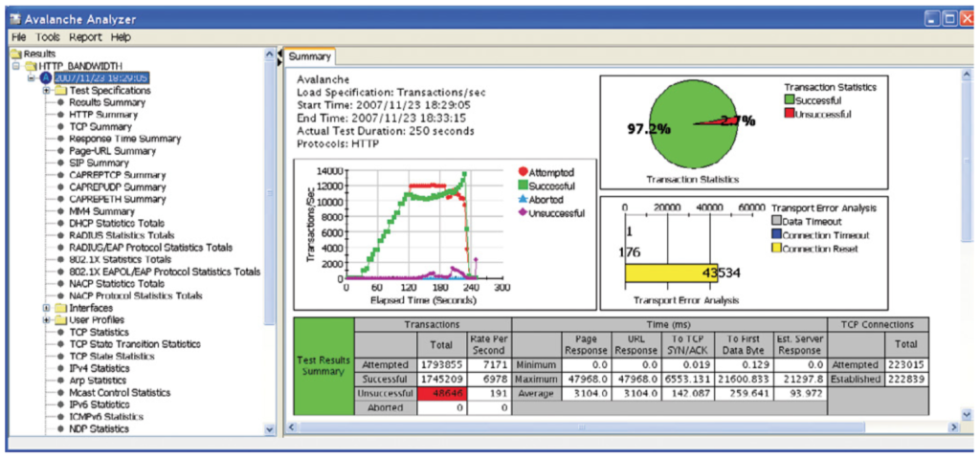980x458 pixels.
Task: Open TCP State Statistics
Action: click(111, 356)
